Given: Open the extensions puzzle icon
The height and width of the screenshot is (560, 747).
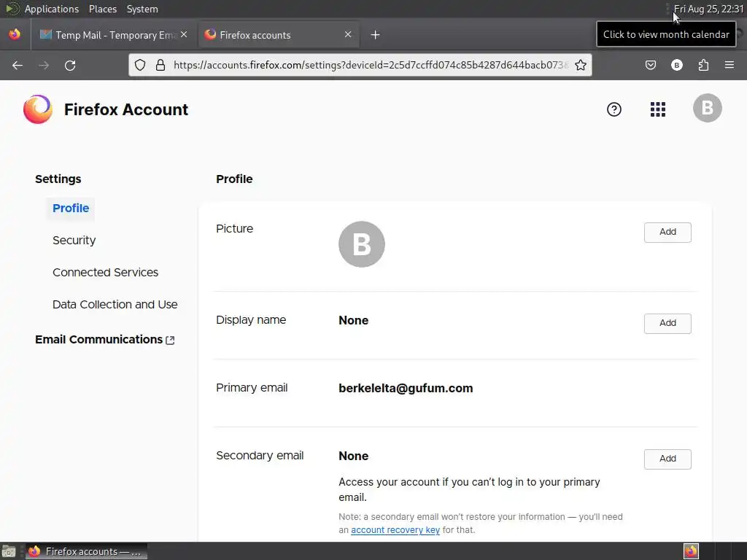Looking at the screenshot, I should [x=703, y=65].
